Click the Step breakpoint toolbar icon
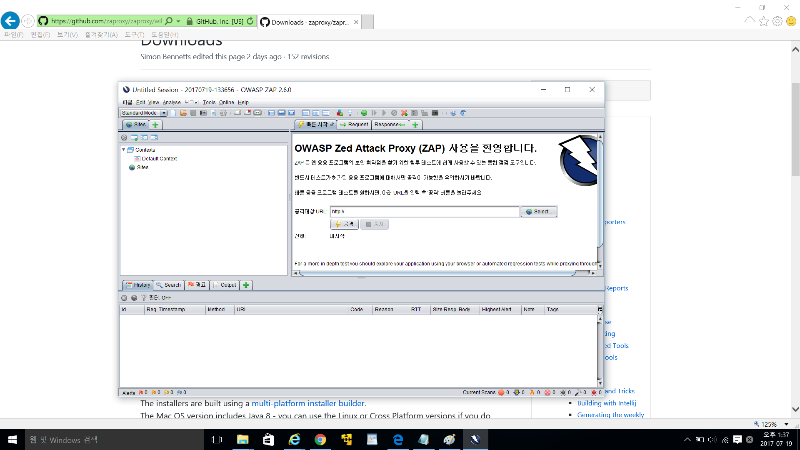Screen dimensions: 800x450 point(374,113)
